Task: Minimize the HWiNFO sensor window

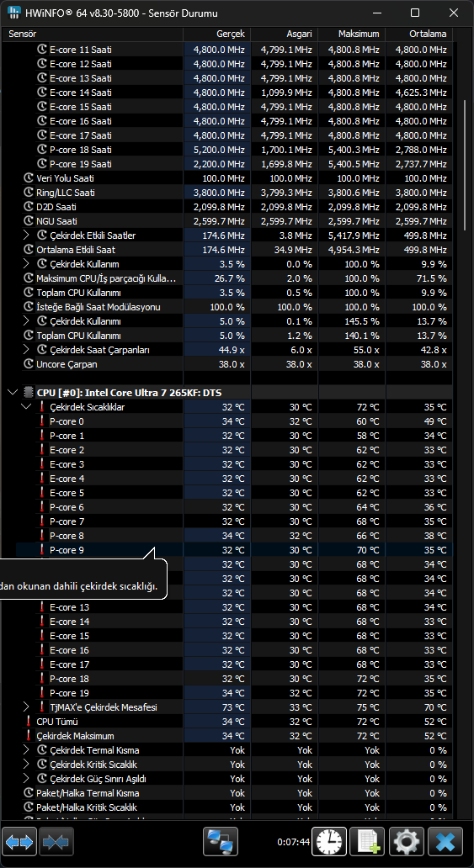Action: tap(377, 13)
